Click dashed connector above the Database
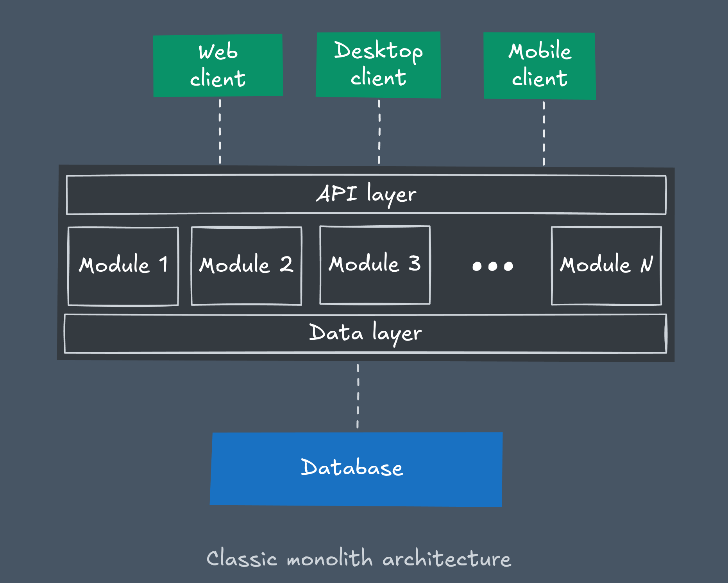The width and height of the screenshot is (728, 583). click(x=358, y=396)
